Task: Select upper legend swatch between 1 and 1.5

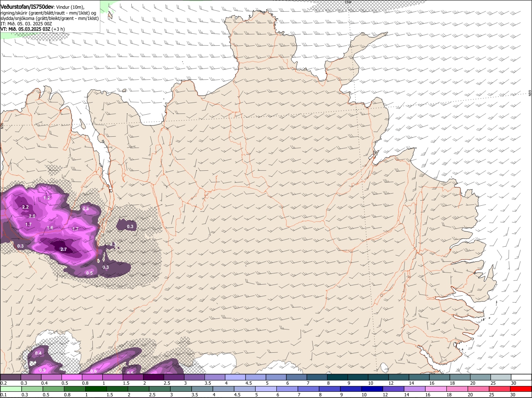Action: point(113,377)
